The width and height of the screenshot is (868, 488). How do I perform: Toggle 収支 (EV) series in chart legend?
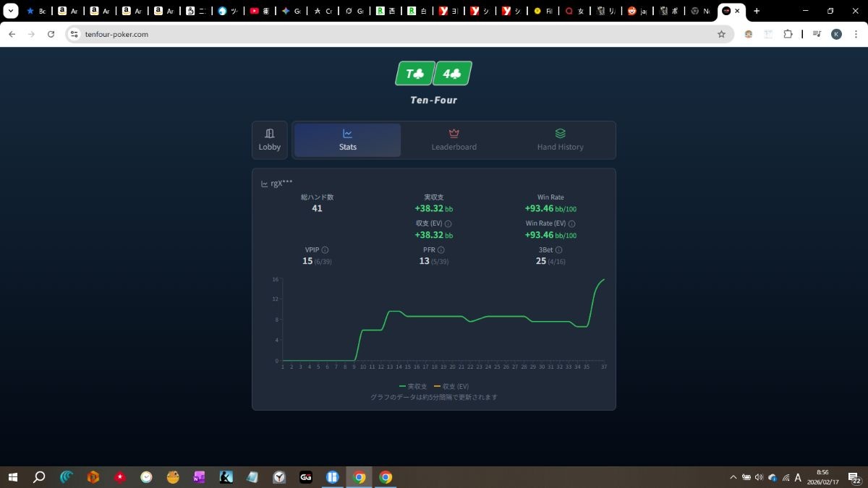[x=451, y=387]
